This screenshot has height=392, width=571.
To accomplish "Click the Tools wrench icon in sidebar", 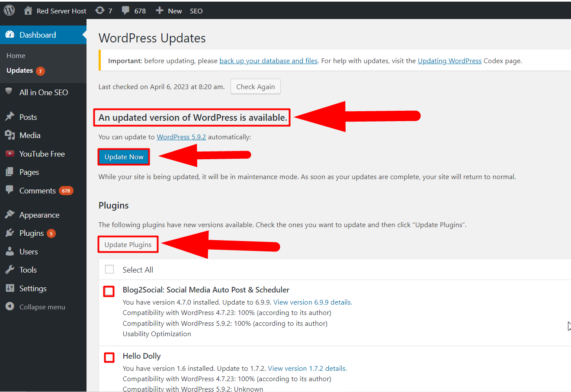I will pyautogui.click(x=10, y=270).
